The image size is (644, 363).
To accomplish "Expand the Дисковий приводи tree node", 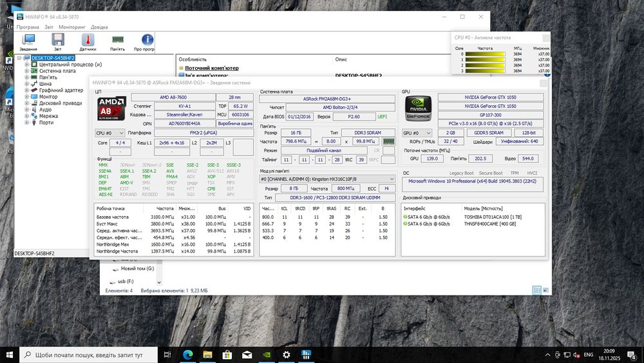I will coord(26,103).
